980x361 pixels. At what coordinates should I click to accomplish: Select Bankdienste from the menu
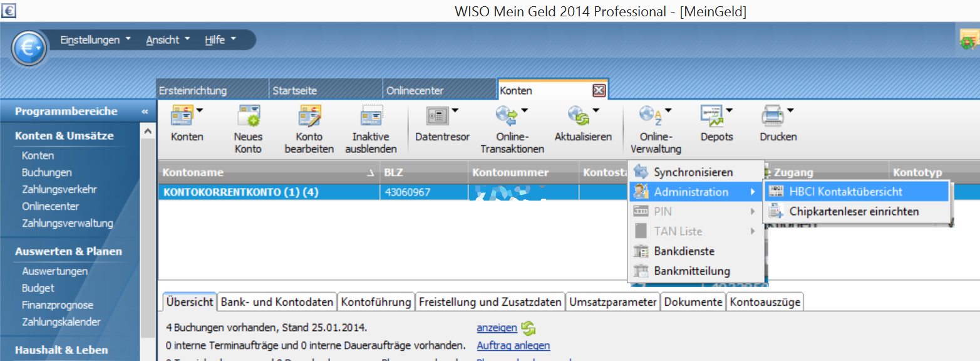[696, 251]
